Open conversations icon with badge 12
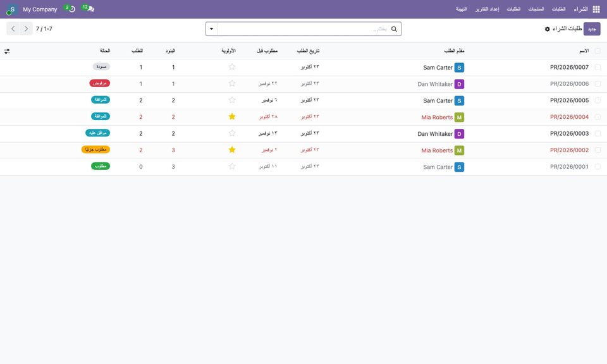 click(x=89, y=8)
